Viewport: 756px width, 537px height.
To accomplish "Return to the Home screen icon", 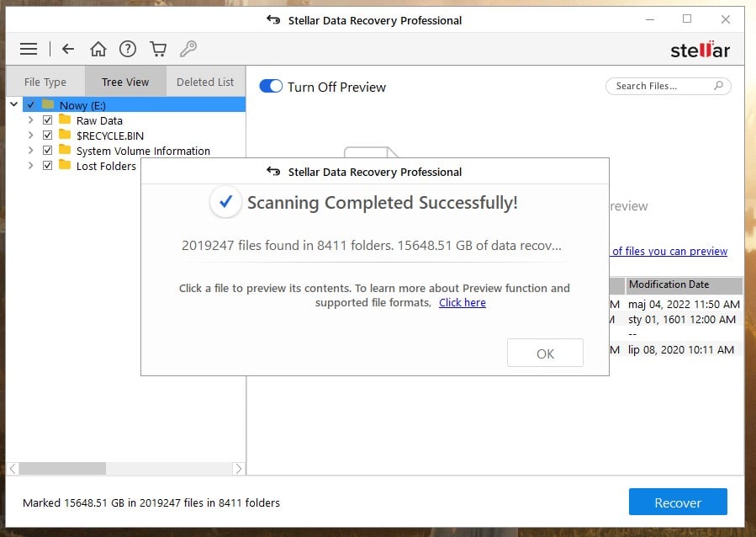I will tap(98, 49).
